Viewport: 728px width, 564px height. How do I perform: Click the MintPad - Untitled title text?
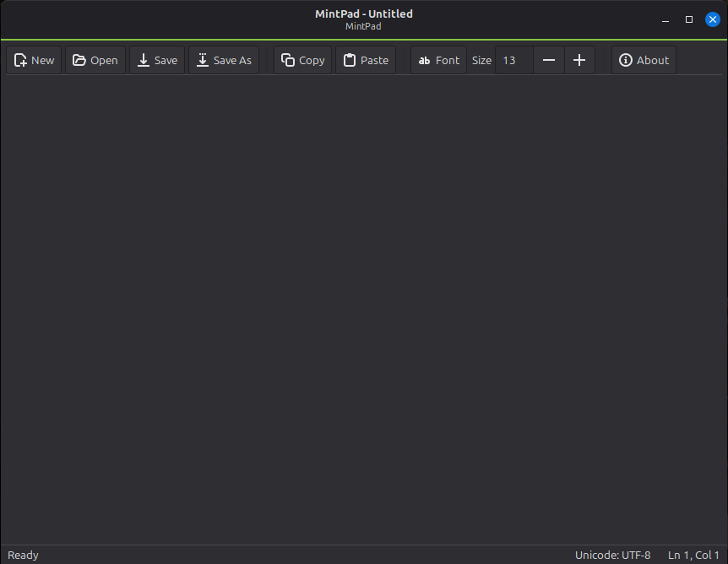[364, 14]
